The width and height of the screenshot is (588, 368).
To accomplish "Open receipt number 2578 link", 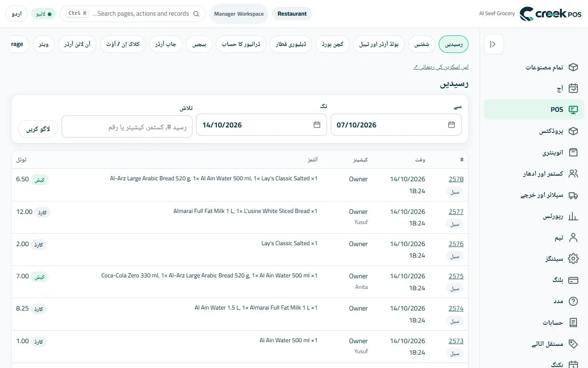I will (x=456, y=179).
